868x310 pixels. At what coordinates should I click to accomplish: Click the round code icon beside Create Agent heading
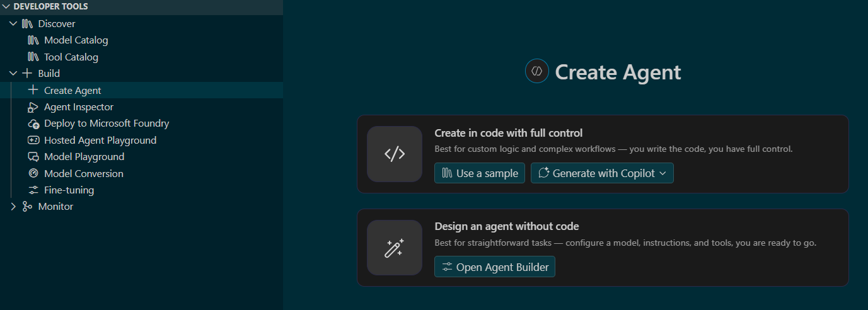pos(537,71)
